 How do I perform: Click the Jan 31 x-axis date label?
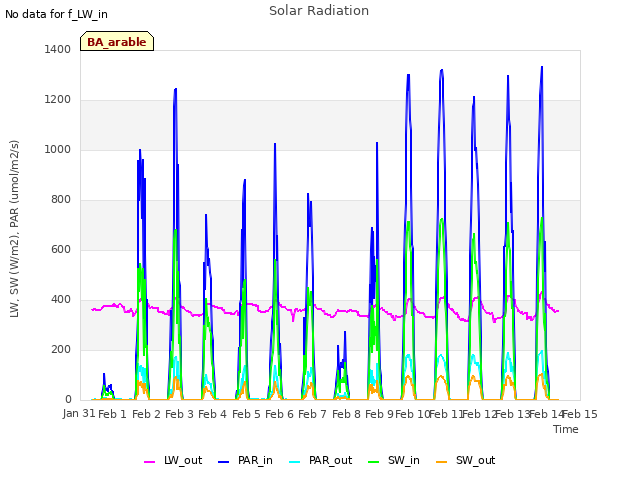coord(79,413)
